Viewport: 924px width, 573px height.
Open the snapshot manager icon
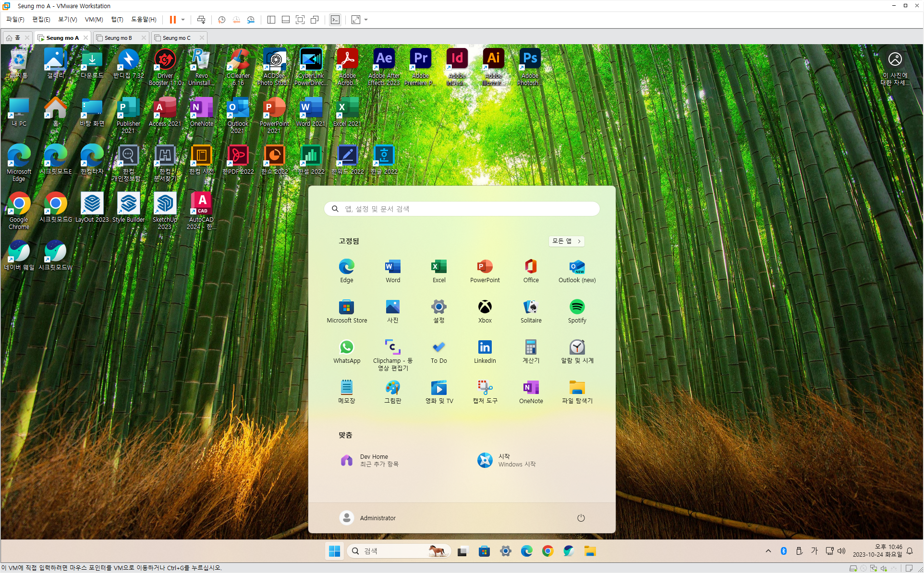point(251,20)
